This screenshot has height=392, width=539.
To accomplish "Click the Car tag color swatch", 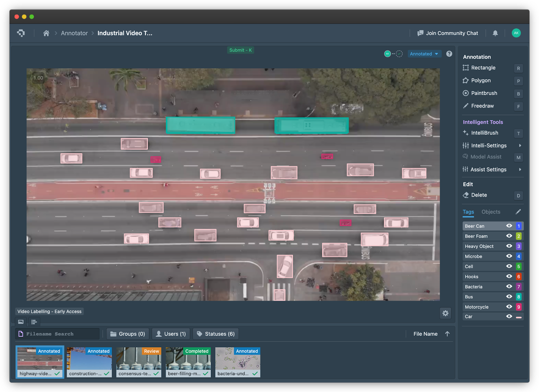I will pos(518,316).
